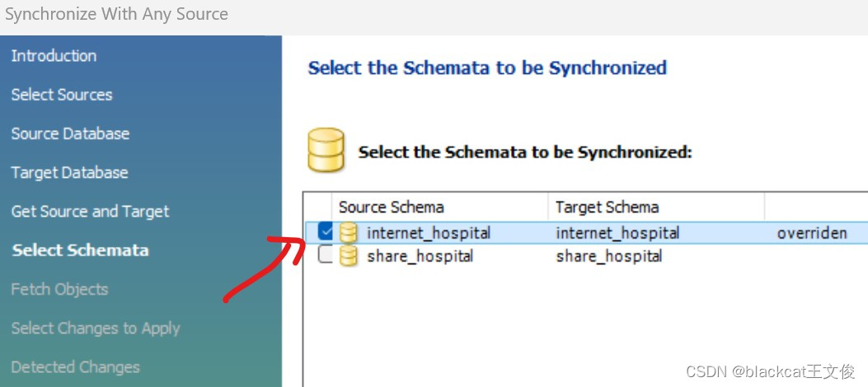Uncheck the internet_hospital schema checkbox
The width and height of the screenshot is (868, 387).
click(x=326, y=233)
